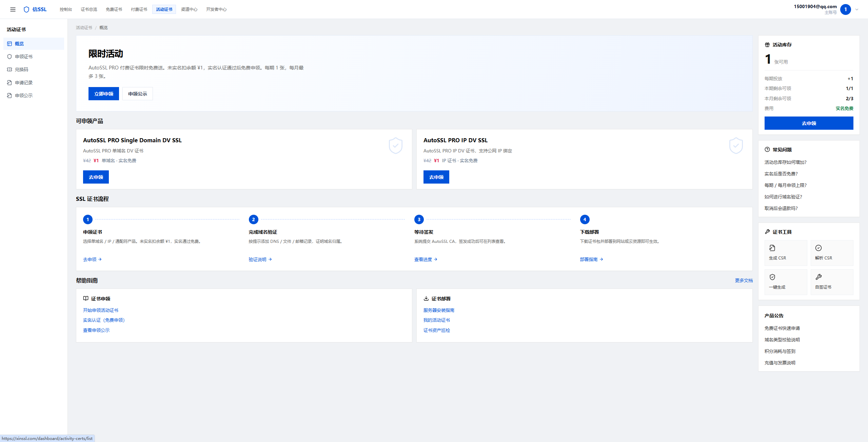868x442 pixels.
Task: Open FAQ 取消后会退款吗?
Action: pos(781,208)
